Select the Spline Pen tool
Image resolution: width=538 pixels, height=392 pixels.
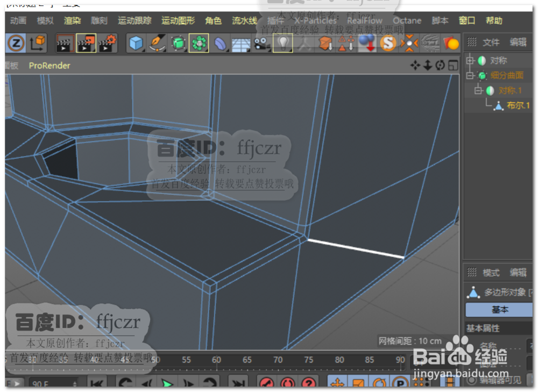click(x=157, y=44)
